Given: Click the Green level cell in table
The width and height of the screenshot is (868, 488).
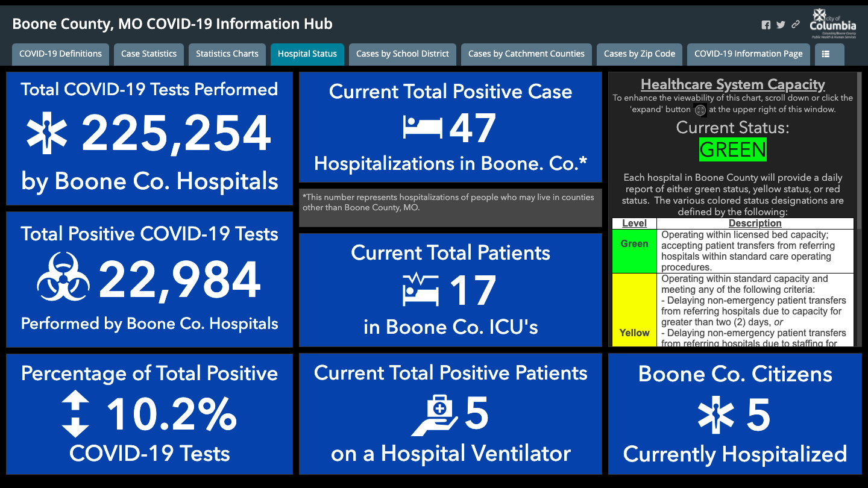Looking at the screenshot, I should [634, 251].
